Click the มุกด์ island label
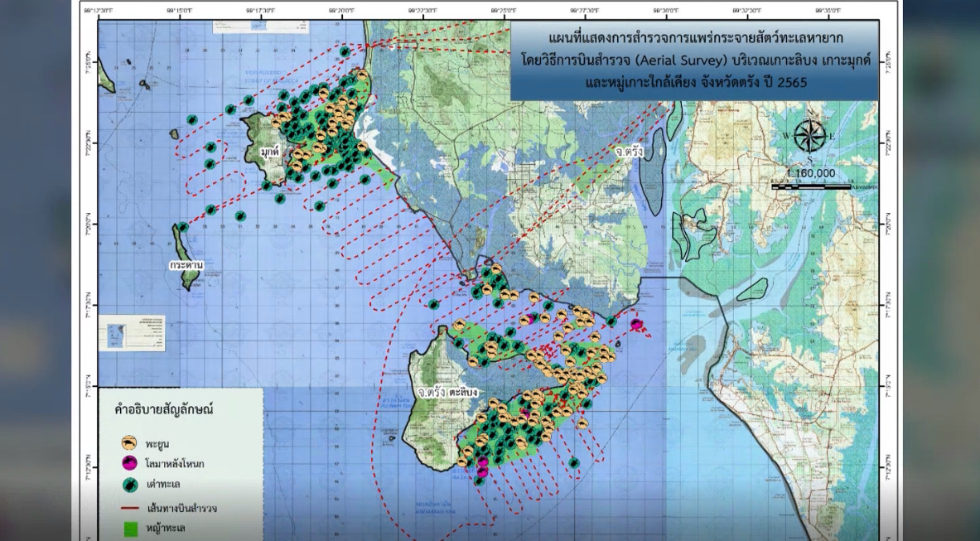 pyautogui.click(x=270, y=152)
